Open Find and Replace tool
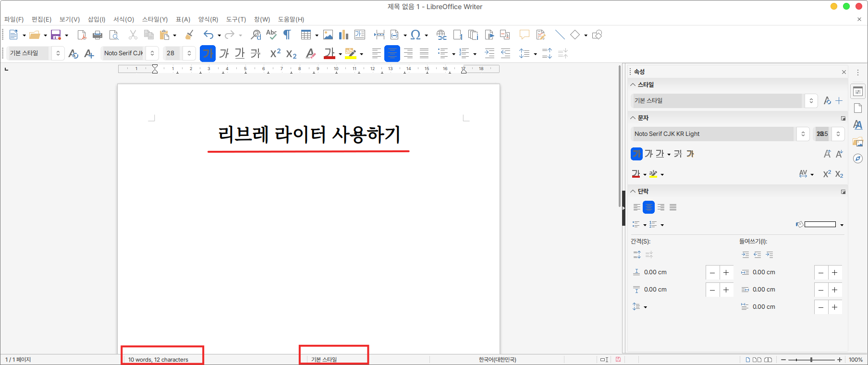This screenshot has width=868, height=365. (x=256, y=35)
